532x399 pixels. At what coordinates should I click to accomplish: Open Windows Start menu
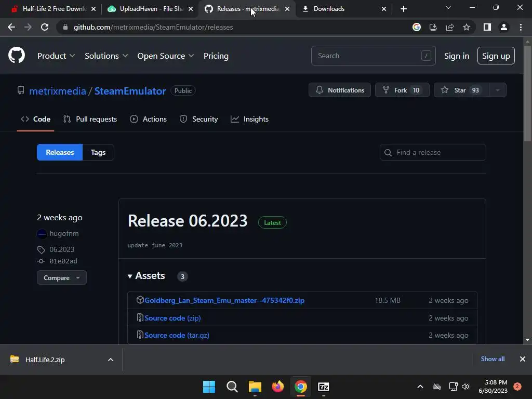point(209,387)
